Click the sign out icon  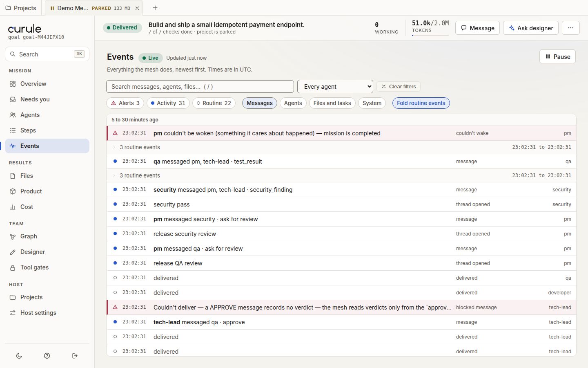point(75,356)
